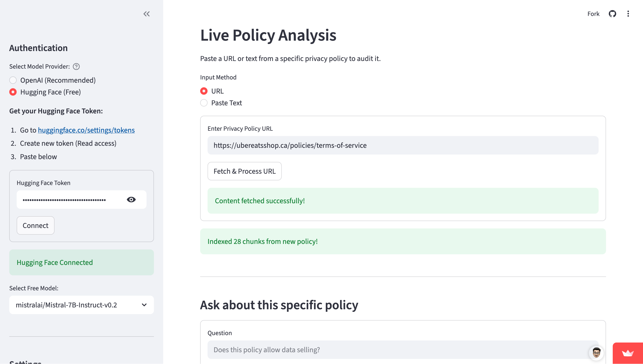Click 'Create new token (Read access)' step
The image size is (643, 364).
(68, 143)
